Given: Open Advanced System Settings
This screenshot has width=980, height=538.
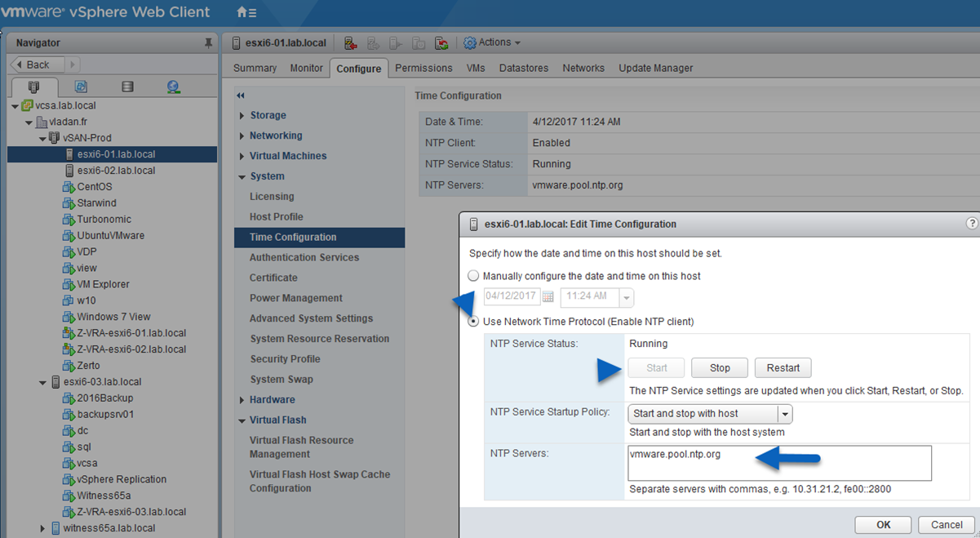Looking at the screenshot, I should 311,318.
